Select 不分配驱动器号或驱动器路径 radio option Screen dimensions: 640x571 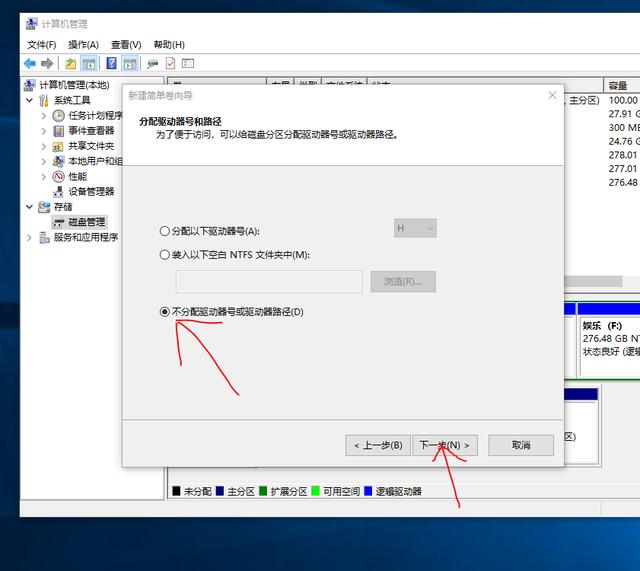pyautogui.click(x=164, y=312)
